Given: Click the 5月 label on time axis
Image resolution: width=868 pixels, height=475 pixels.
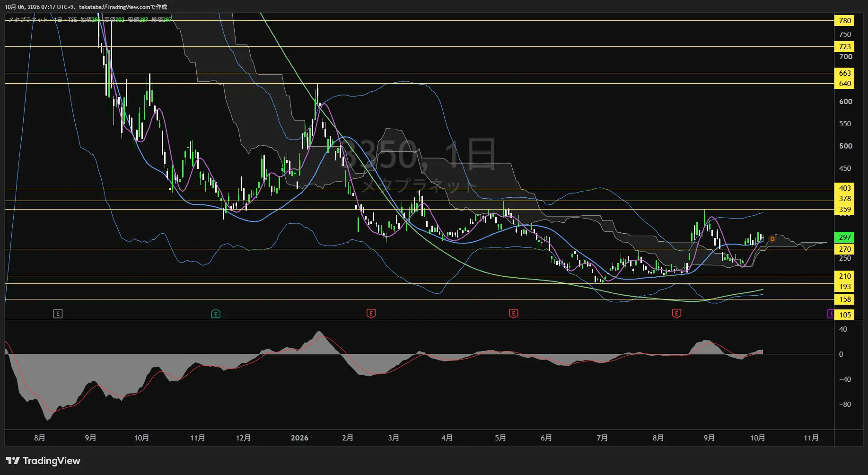Looking at the screenshot, I should click(x=500, y=438).
